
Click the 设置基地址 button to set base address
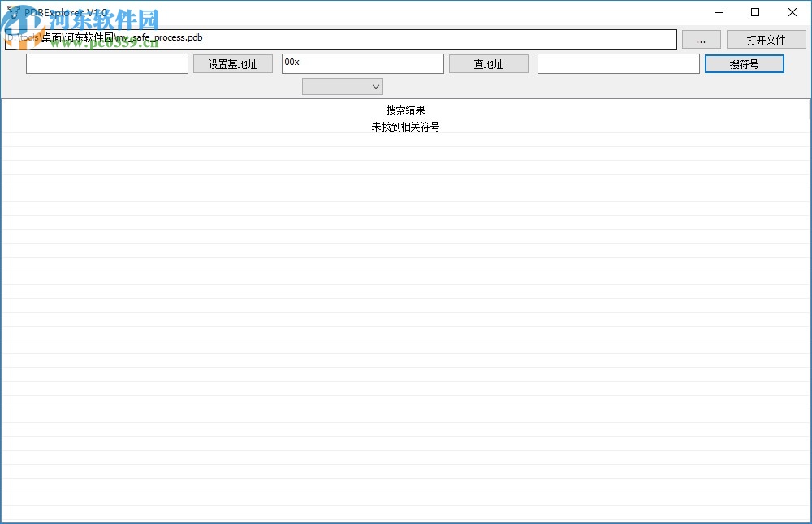tap(232, 63)
